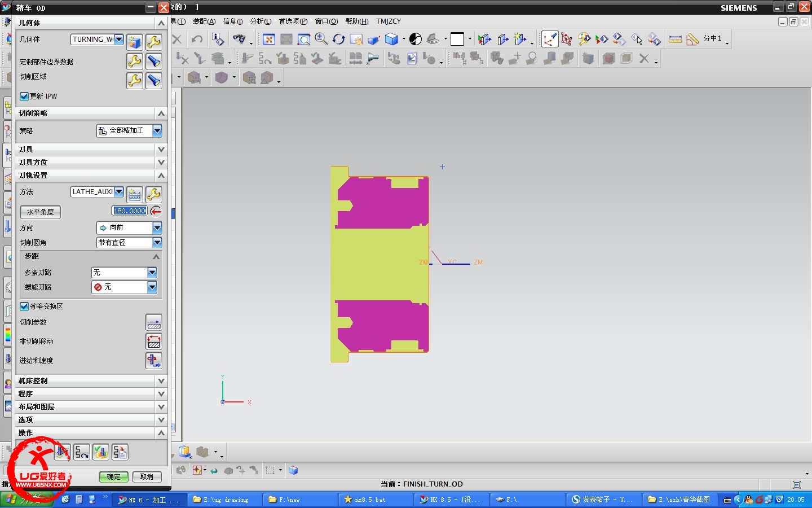Click the List tool path icon under 操作

(x=120, y=452)
